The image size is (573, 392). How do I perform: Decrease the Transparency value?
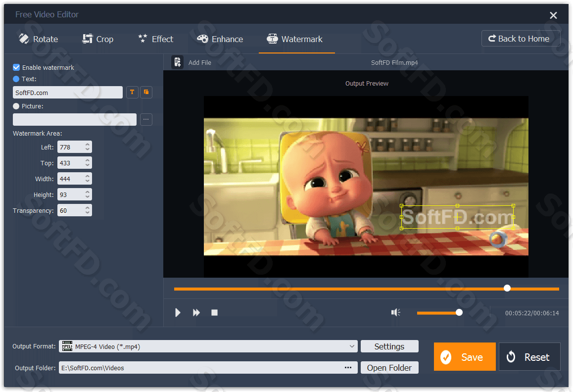[88, 213]
